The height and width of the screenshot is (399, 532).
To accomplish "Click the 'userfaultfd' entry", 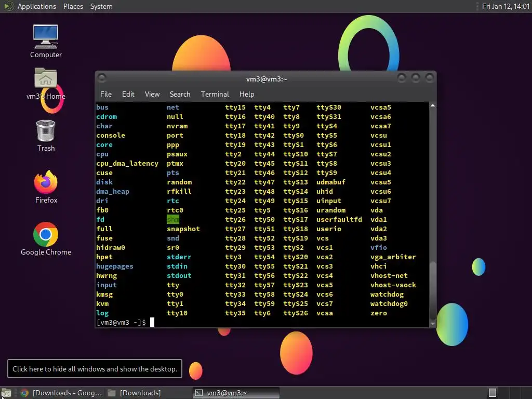I will tap(339, 220).
